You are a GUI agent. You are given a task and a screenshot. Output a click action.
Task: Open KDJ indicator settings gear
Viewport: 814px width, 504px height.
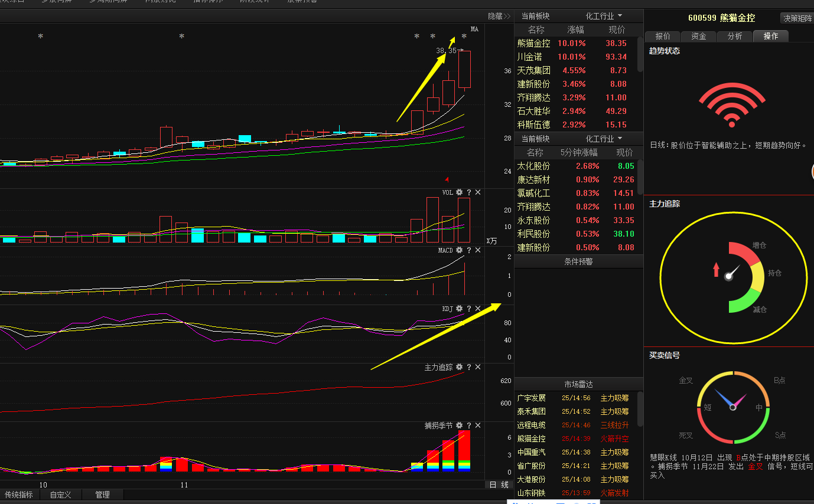(460, 309)
